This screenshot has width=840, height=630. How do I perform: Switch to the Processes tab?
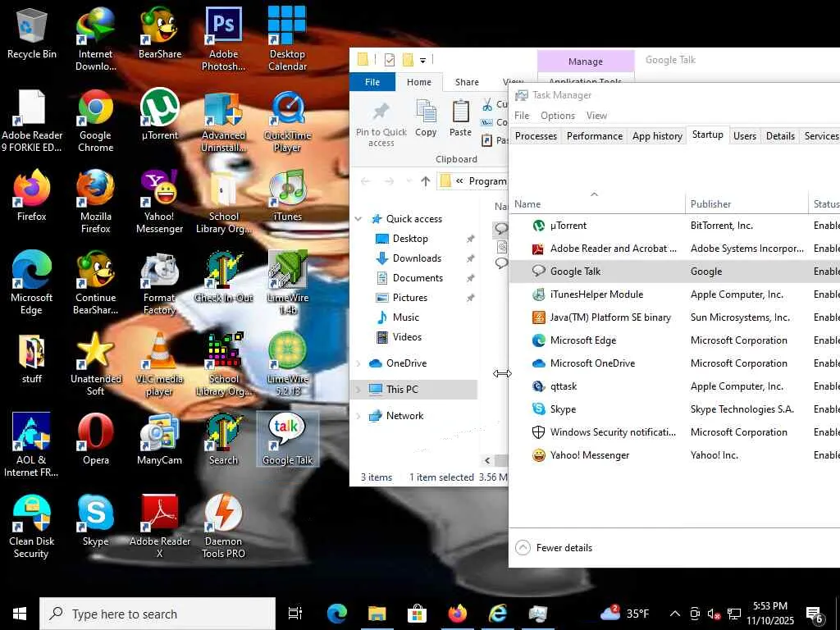tap(536, 136)
